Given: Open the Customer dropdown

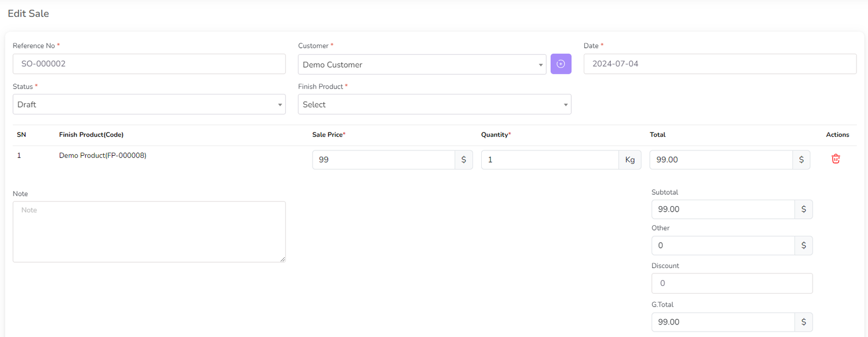Looking at the screenshot, I should pyautogui.click(x=422, y=65).
